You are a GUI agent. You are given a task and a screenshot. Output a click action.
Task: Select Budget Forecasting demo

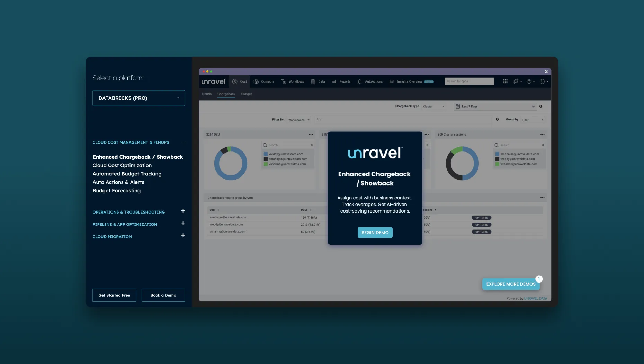click(117, 191)
